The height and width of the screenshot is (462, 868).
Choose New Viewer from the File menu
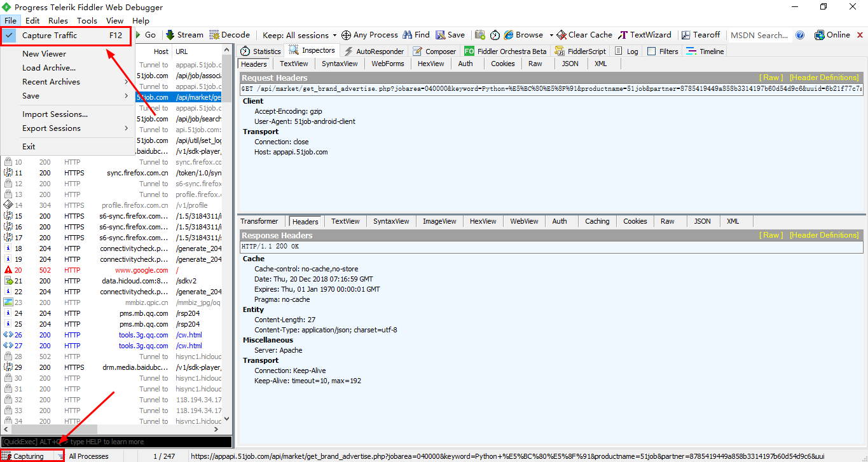tap(66, 54)
